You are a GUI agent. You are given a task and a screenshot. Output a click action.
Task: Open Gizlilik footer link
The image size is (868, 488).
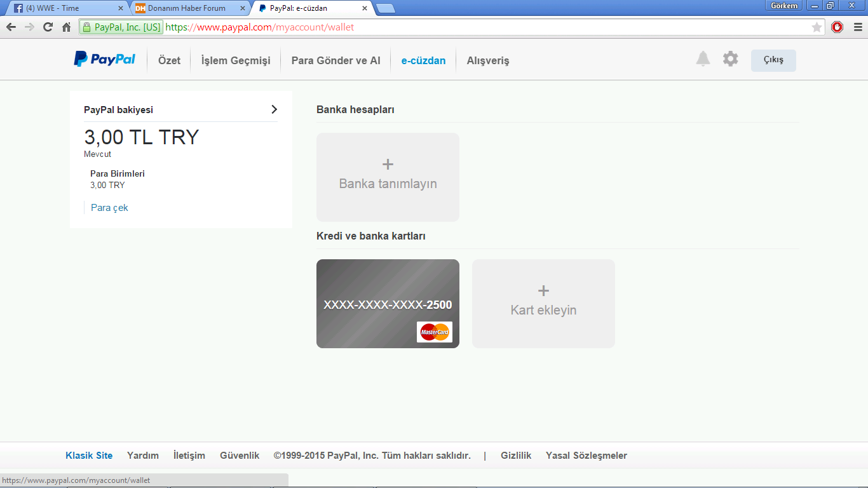(x=516, y=456)
